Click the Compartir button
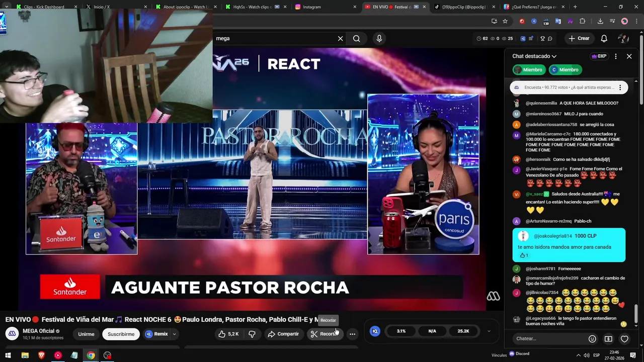The width and height of the screenshot is (644, 362). [283, 334]
